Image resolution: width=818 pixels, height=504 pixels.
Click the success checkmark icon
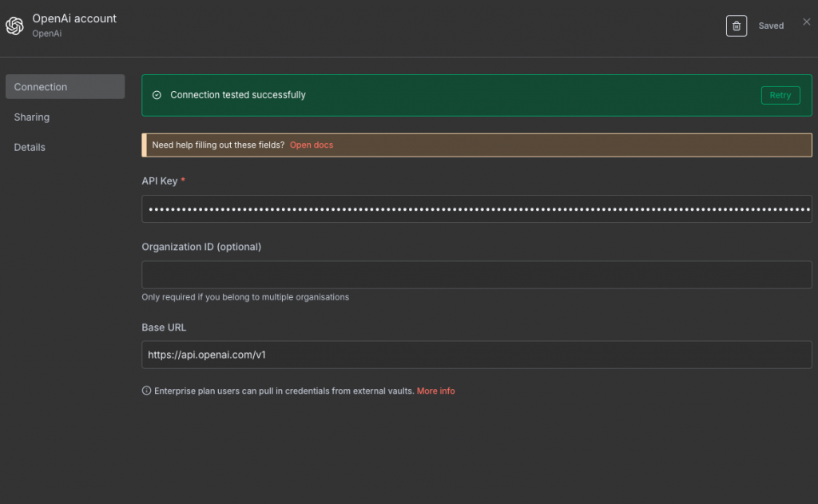pyautogui.click(x=157, y=95)
